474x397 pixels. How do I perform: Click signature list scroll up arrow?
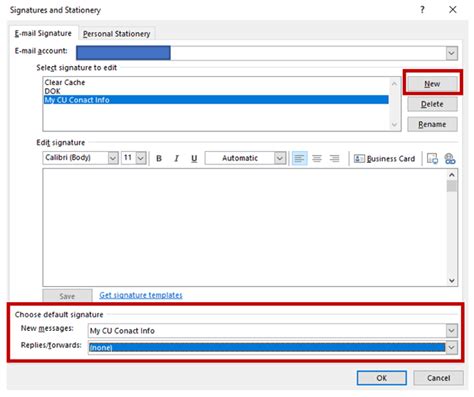coord(394,84)
